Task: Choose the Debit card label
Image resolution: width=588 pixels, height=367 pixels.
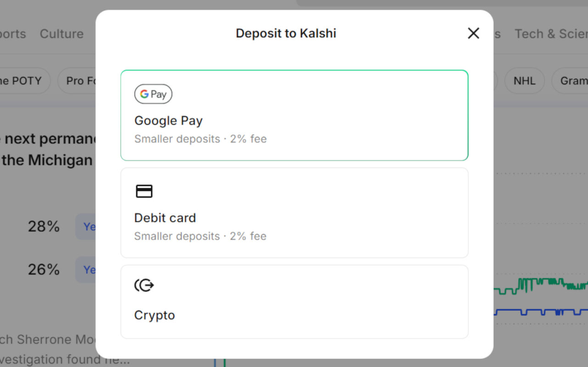Action: pos(165,218)
